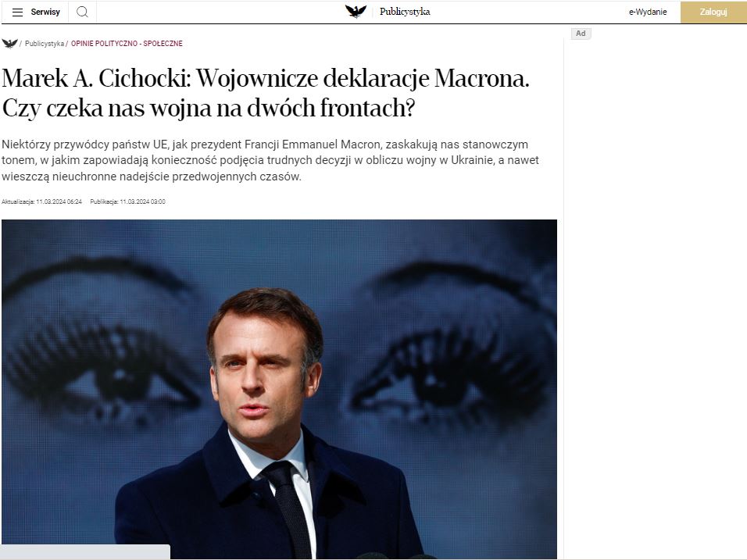
Task: Open the Publicystyka section in header
Action: point(405,12)
